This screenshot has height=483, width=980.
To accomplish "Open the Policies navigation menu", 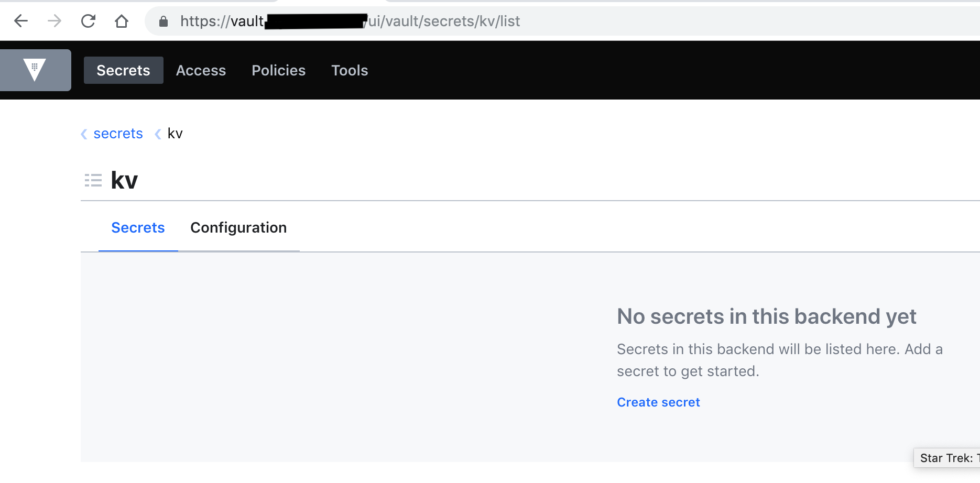I will point(278,70).
